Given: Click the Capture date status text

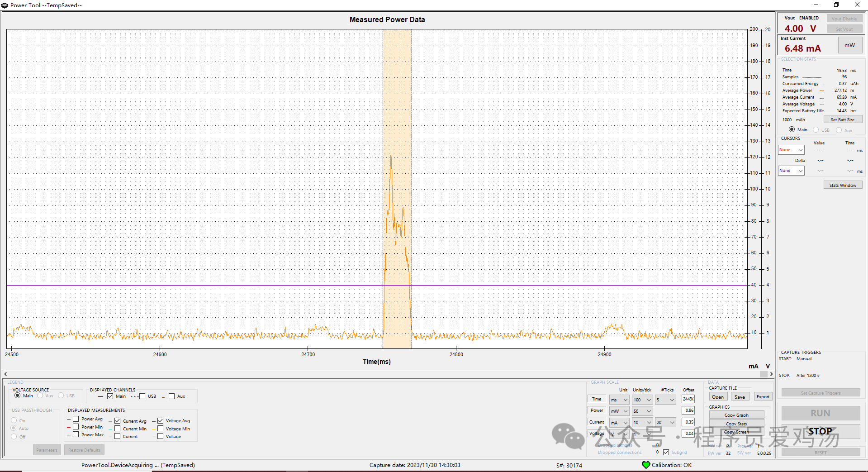Looking at the screenshot, I should pyautogui.click(x=415, y=465).
